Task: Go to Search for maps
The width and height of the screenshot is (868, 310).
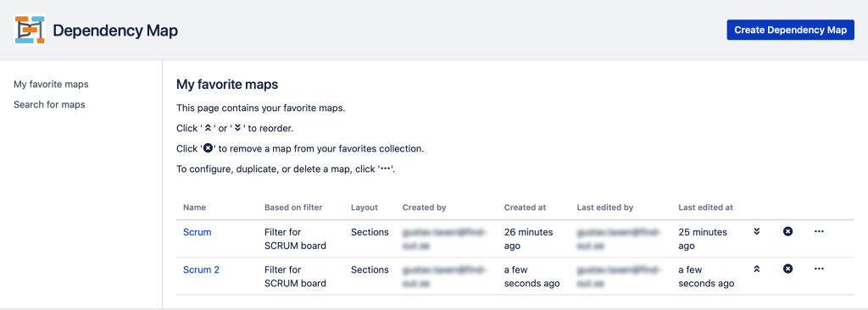Action: coord(49,104)
